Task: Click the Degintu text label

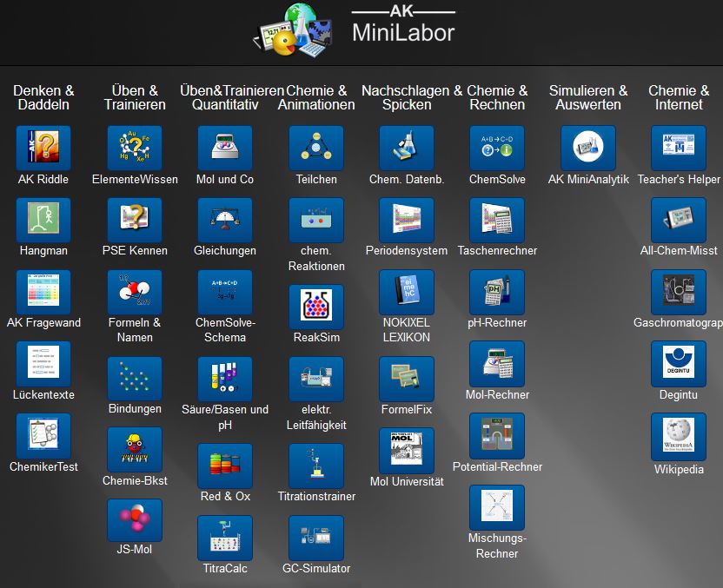Action: pos(679,395)
